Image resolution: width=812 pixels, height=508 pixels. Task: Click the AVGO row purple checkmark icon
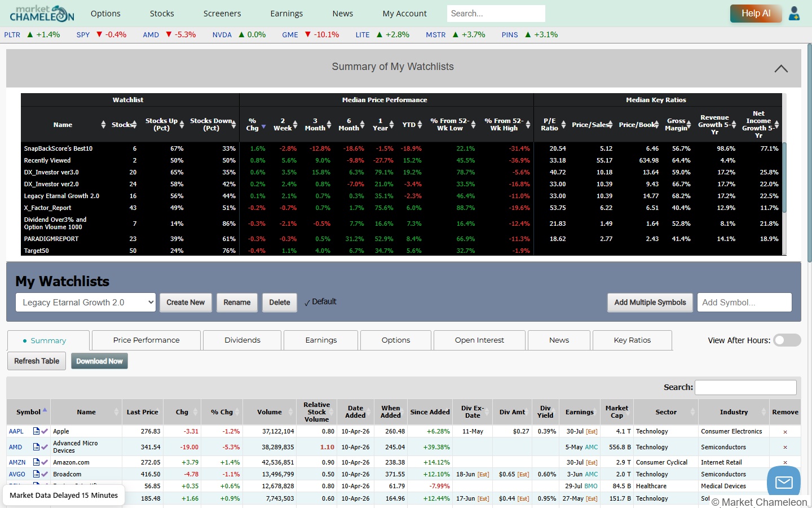click(45, 474)
